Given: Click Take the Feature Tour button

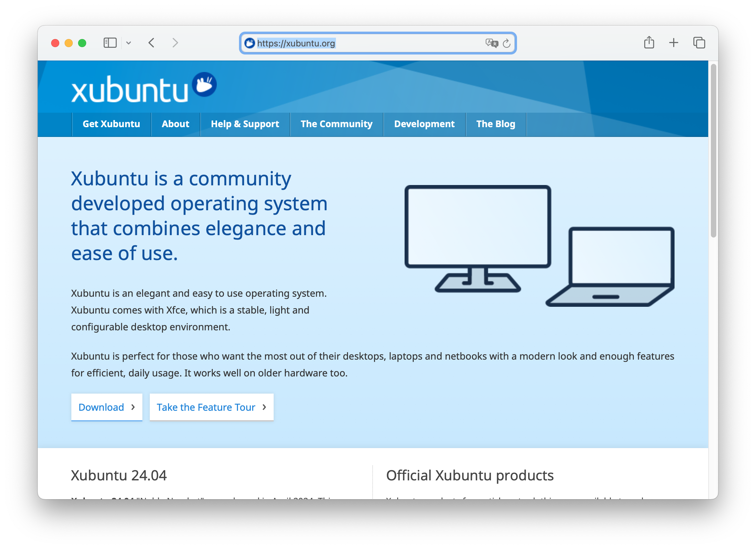Looking at the screenshot, I should [211, 407].
